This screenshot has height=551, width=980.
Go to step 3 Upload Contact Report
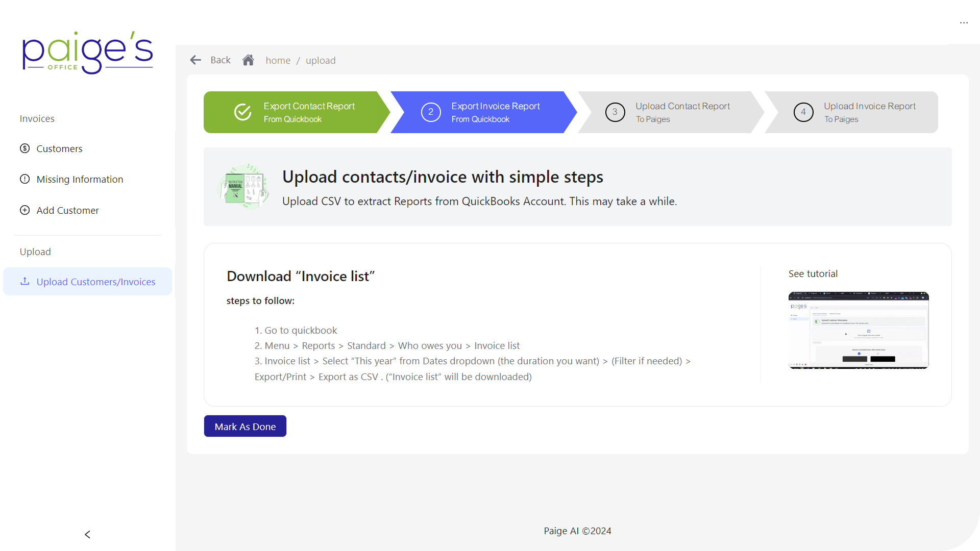point(668,112)
